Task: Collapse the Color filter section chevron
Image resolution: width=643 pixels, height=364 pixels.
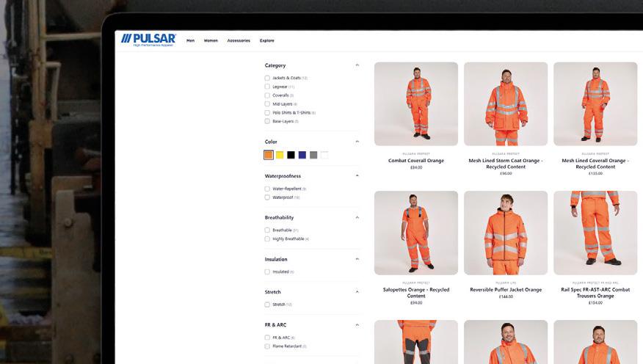Action: click(x=357, y=142)
